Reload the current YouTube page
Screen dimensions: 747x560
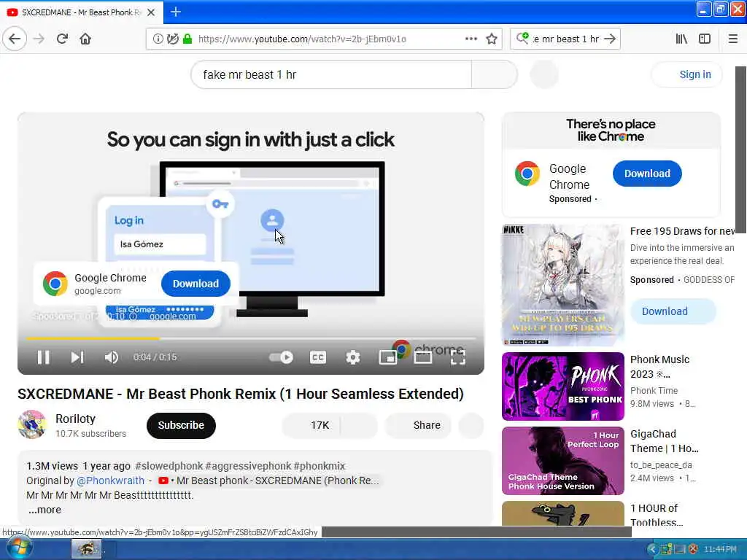pos(62,39)
